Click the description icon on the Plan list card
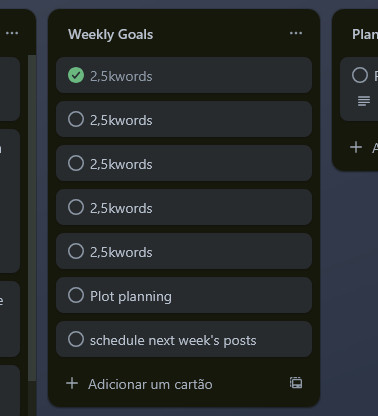Image resolution: width=378 pixels, height=416 pixels. [x=364, y=100]
